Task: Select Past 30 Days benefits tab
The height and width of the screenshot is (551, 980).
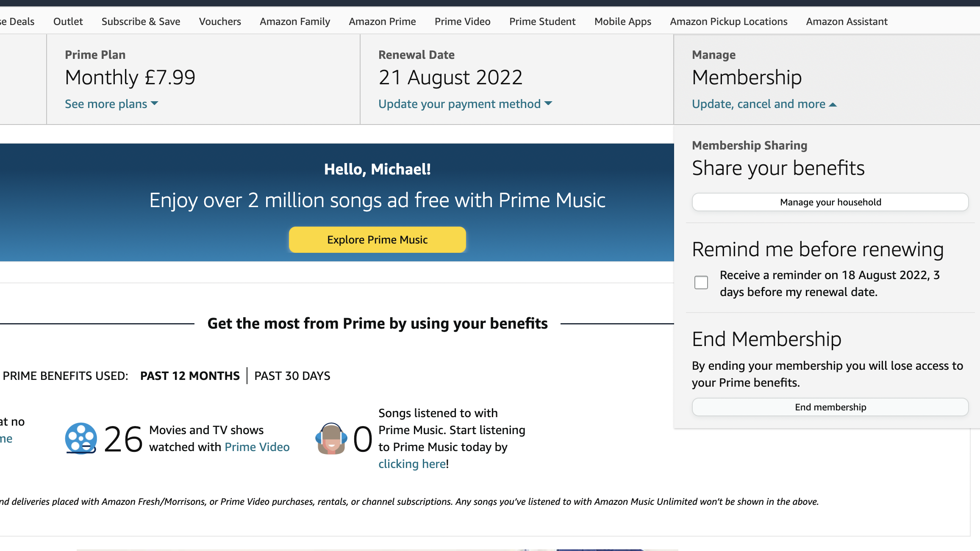Action: coord(292,375)
